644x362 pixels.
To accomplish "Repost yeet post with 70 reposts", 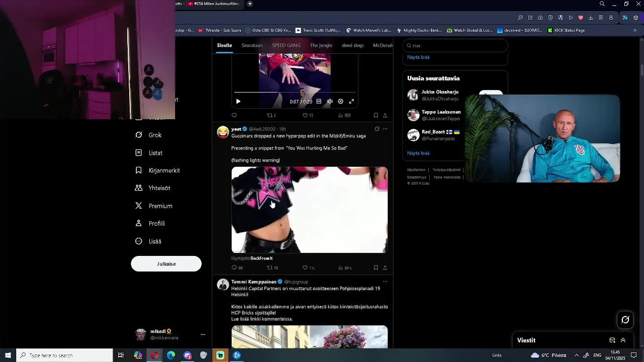I will 272,268.
